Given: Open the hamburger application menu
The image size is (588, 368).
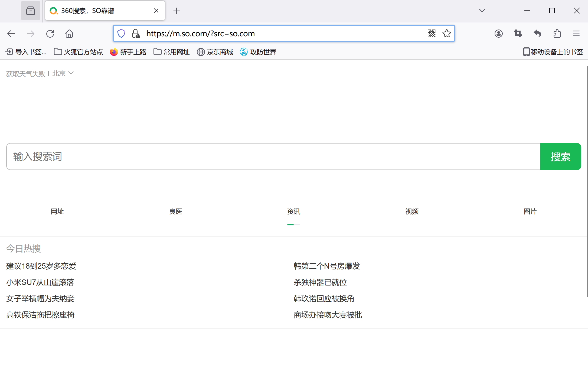Looking at the screenshot, I should coord(576,34).
